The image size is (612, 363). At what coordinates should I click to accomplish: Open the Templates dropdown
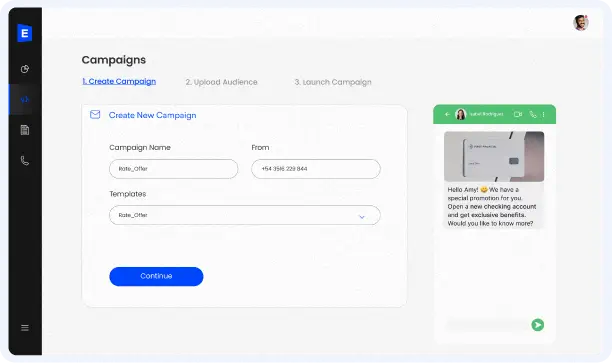pyautogui.click(x=245, y=215)
